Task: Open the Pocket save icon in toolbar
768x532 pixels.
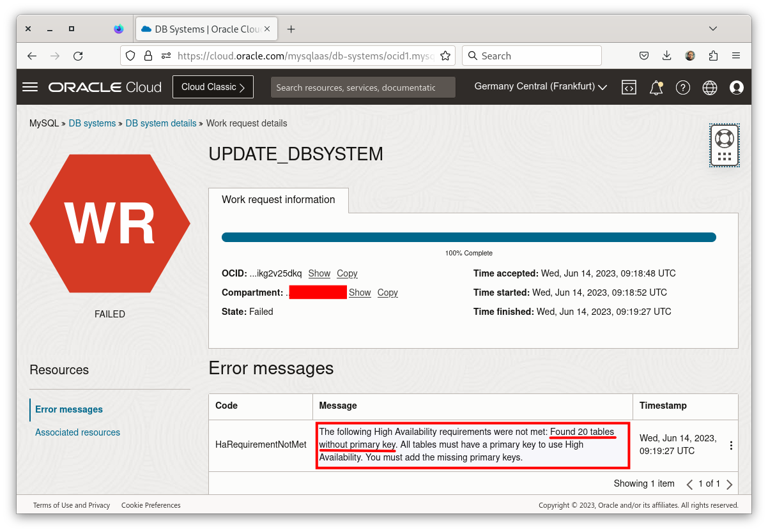Action: [x=645, y=56]
